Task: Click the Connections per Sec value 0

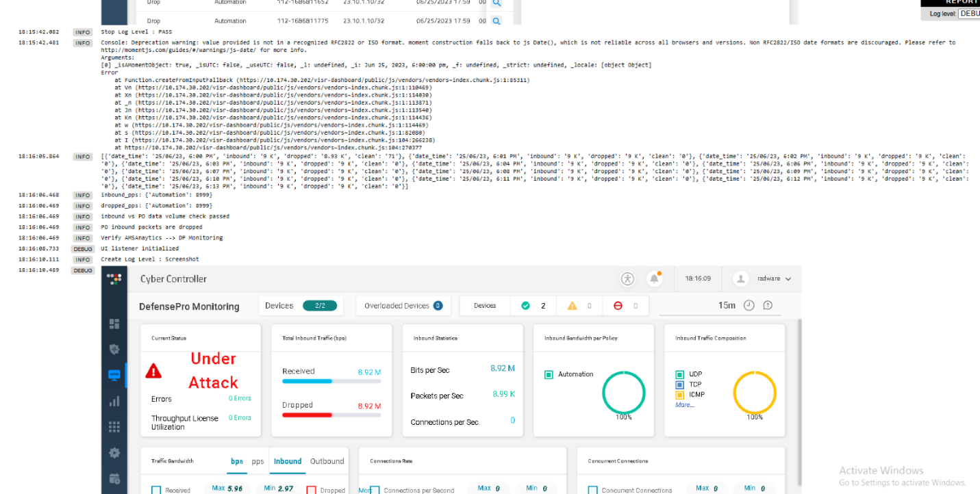Action: tap(512, 421)
